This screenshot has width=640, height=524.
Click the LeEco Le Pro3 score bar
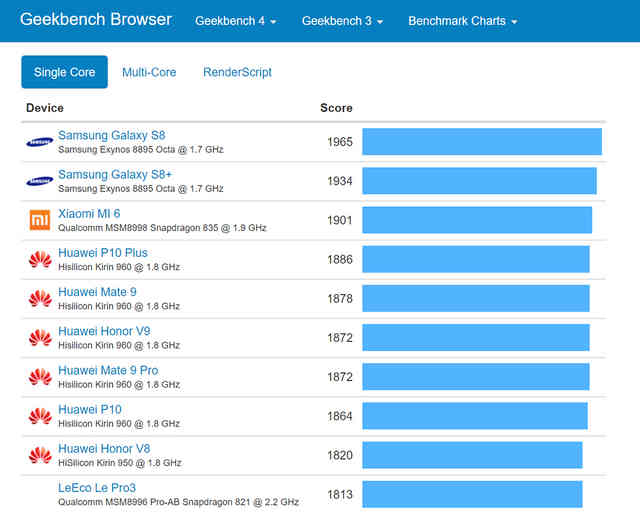(472, 494)
